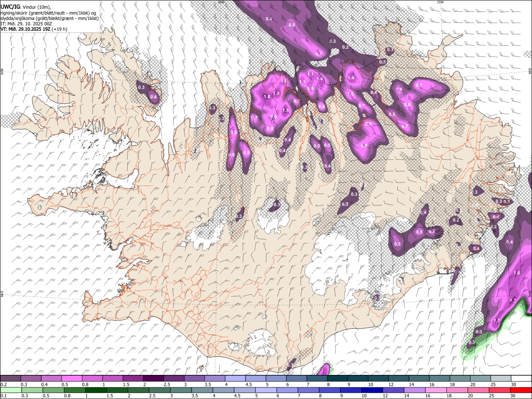Screen dimensions: 532x399
Task: Click the white upper legend swatch above 30
Action: tap(522, 378)
